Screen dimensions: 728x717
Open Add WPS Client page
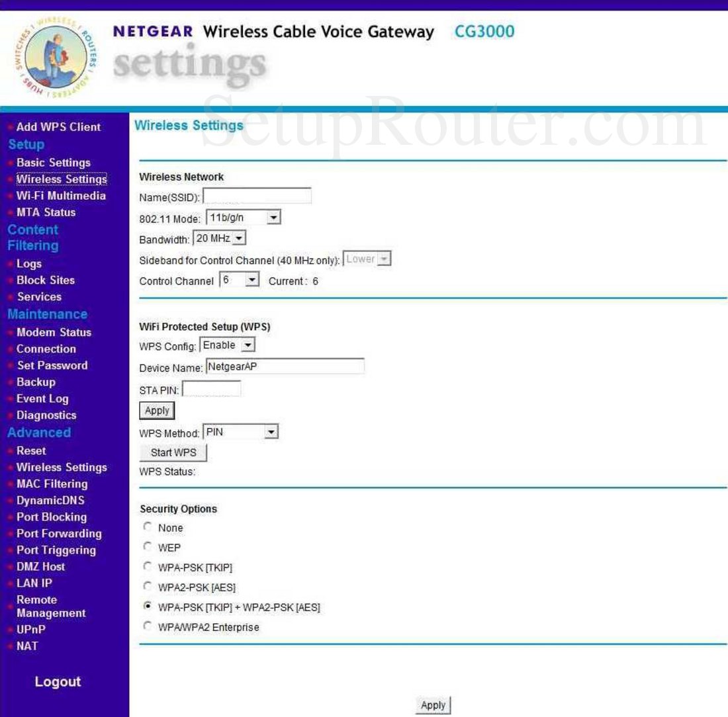click(58, 127)
